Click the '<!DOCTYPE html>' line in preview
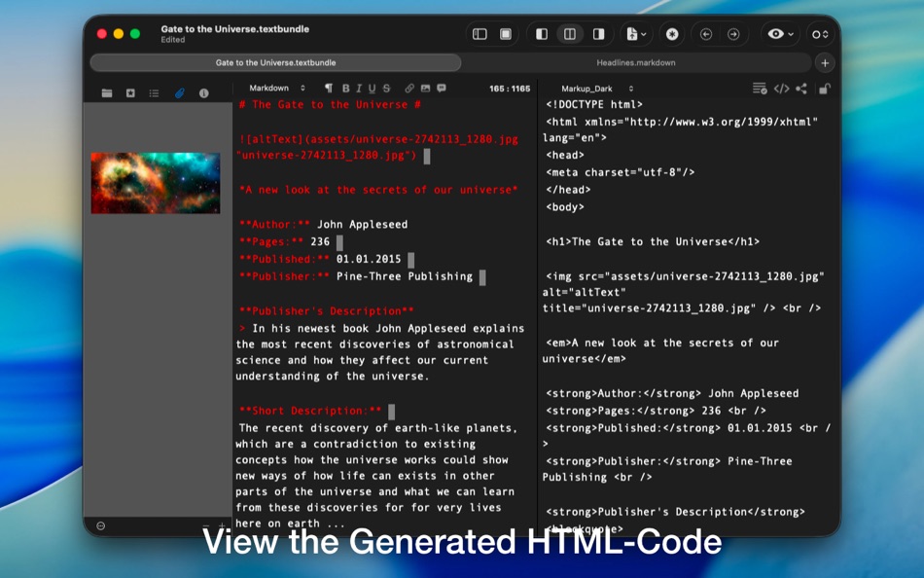The image size is (924, 578). (594, 104)
